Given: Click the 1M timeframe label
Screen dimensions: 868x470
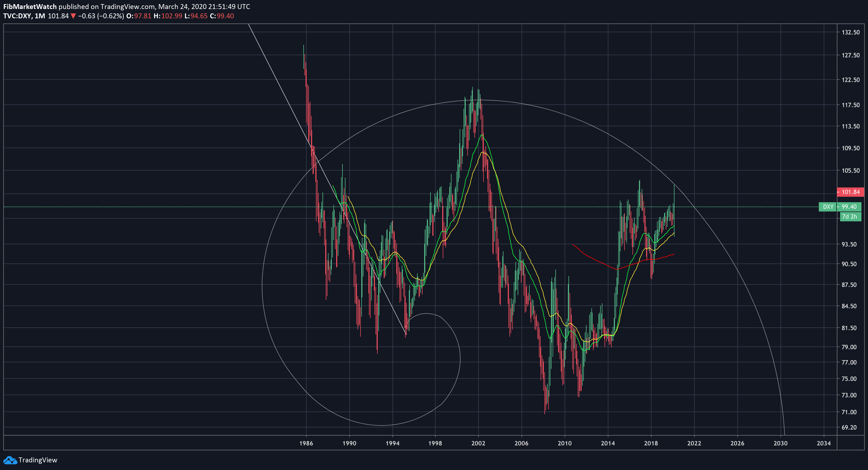Looking at the screenshot, I should tap(40, 16).
